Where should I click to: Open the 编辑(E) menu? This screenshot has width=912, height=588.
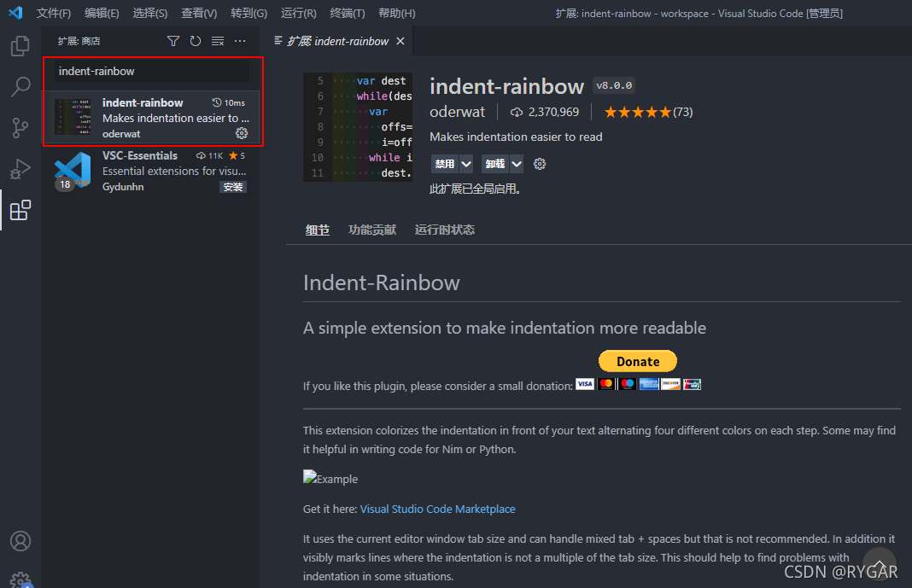tap(102, 13)
